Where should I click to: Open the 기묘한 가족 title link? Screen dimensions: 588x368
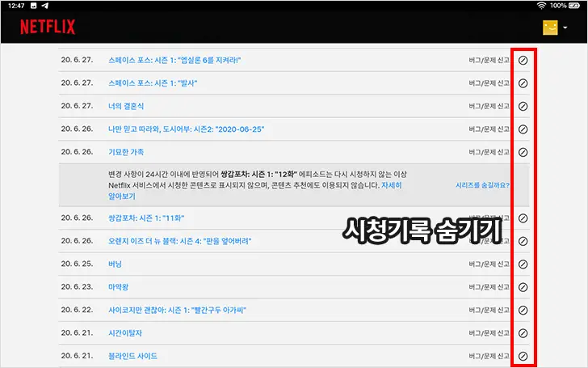126,152
